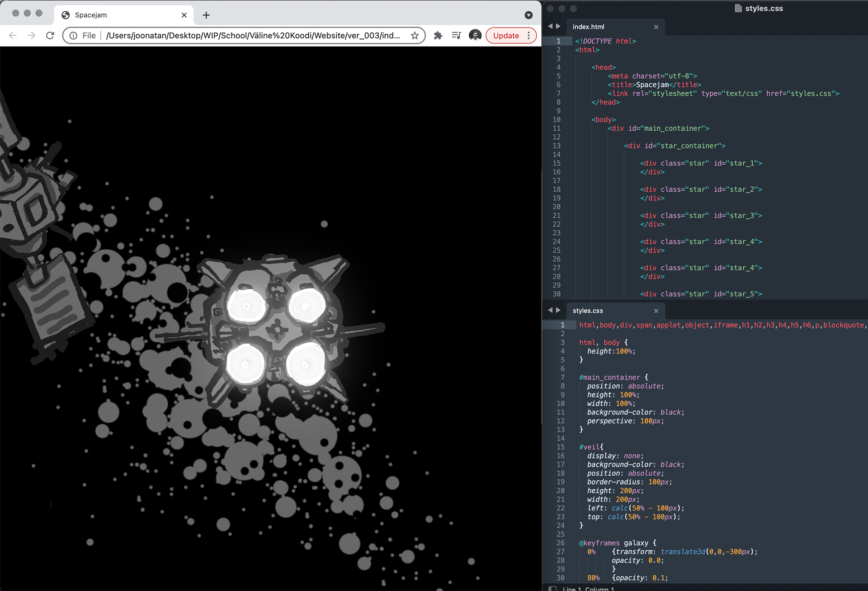Screen dimensions: 868x591
Task: Close the styles.css tab
Action: click(656, 311)
